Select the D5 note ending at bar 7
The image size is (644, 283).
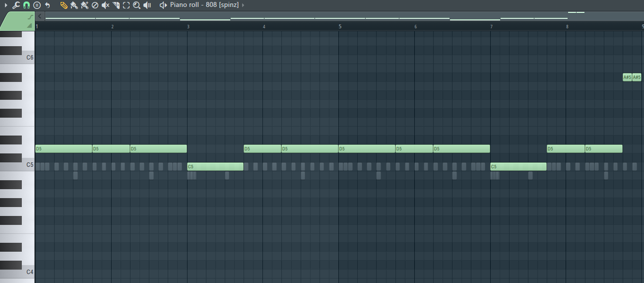pos(462,149)
